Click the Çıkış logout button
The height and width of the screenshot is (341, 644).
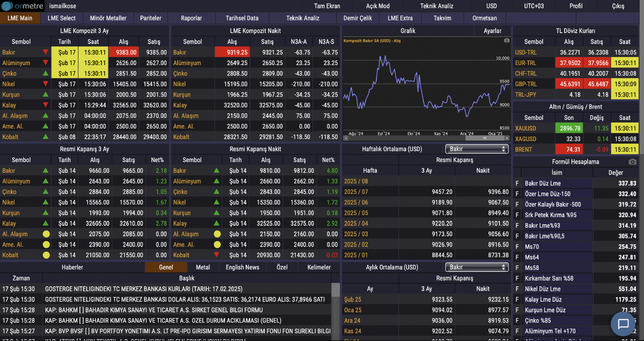click(618, 6)
